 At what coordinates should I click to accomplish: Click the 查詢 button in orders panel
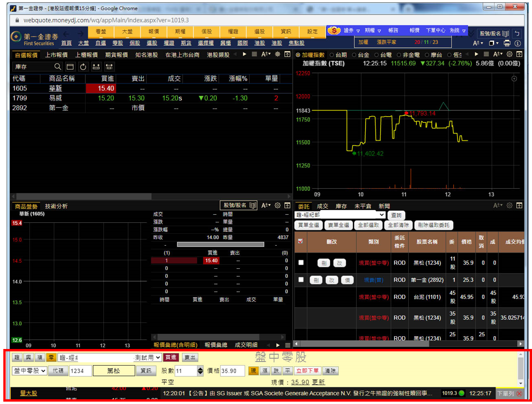(395, 215)
